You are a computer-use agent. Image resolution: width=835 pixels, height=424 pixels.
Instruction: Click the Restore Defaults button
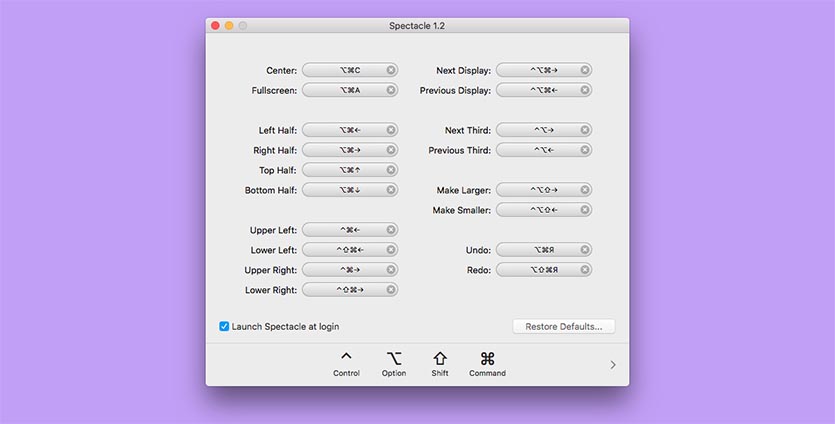point(564,327)
